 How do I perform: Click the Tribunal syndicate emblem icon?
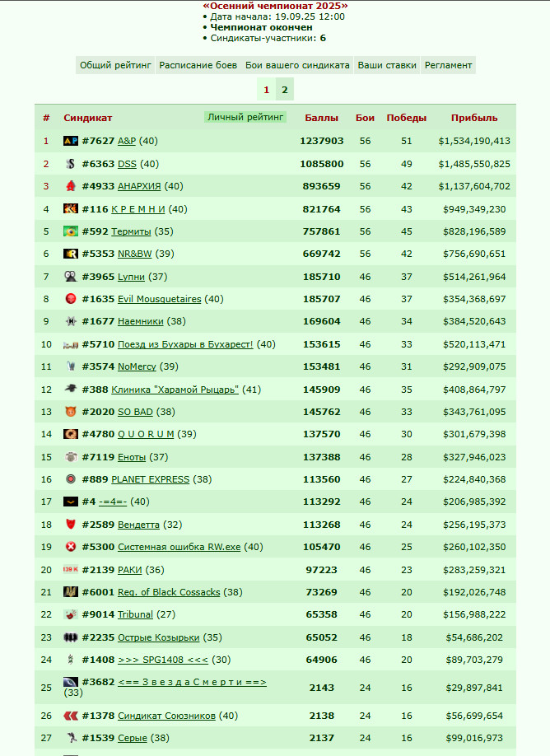(x=71, y=614)
